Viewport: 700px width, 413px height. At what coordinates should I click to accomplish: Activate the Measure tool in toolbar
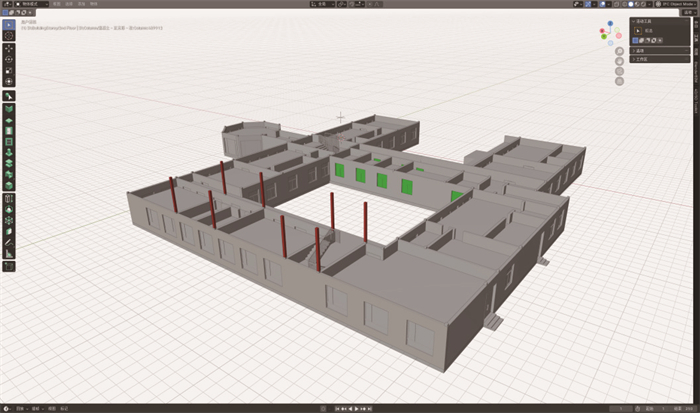pos(9,253)
